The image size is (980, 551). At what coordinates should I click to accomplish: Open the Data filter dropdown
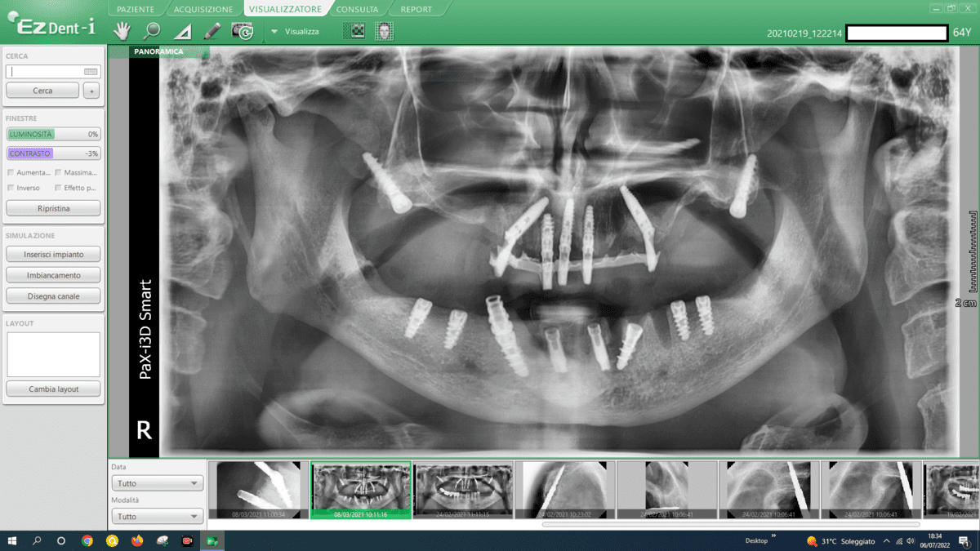point(157,483)
